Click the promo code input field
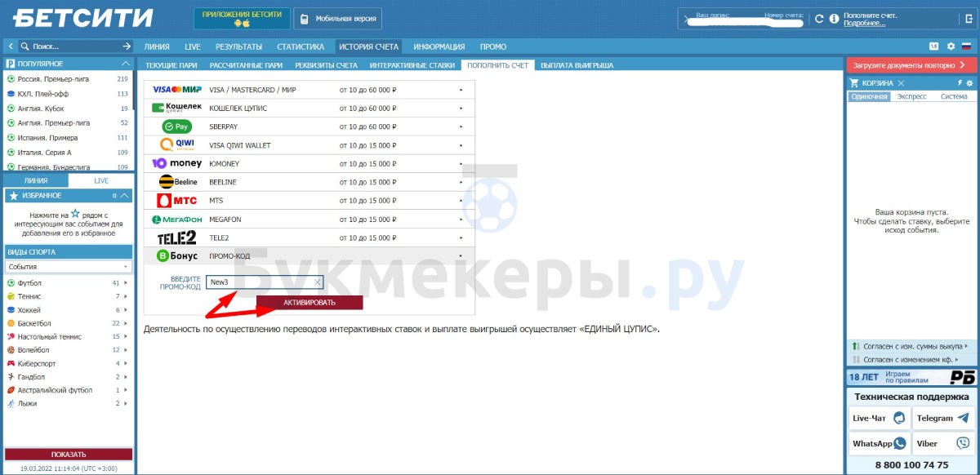980x475 pixels. coord(260,282)
